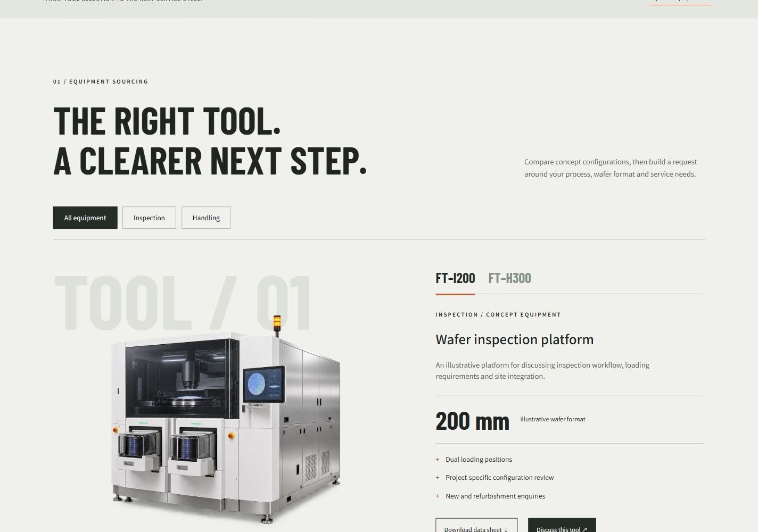The height and width of the screenshot is (532, 758).
Task: Select the 'Dual loading positions' feature line
Action: coord(479,460)
